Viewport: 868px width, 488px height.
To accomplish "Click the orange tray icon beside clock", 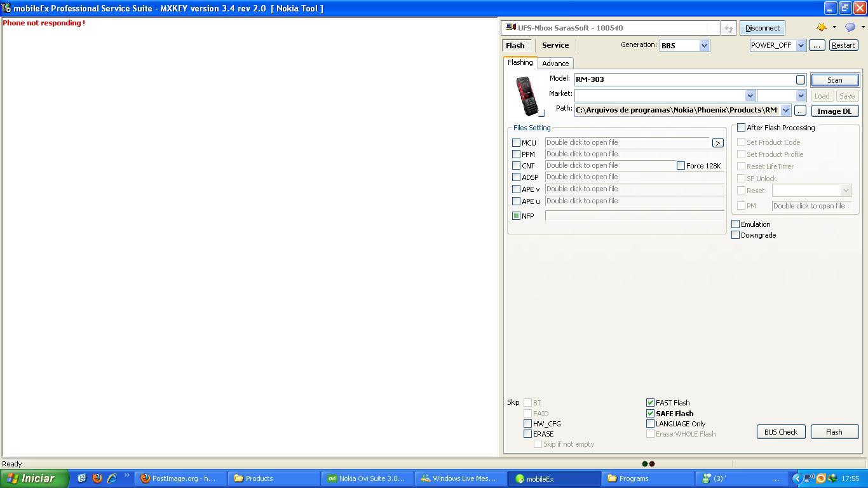I will click(820, 478).
